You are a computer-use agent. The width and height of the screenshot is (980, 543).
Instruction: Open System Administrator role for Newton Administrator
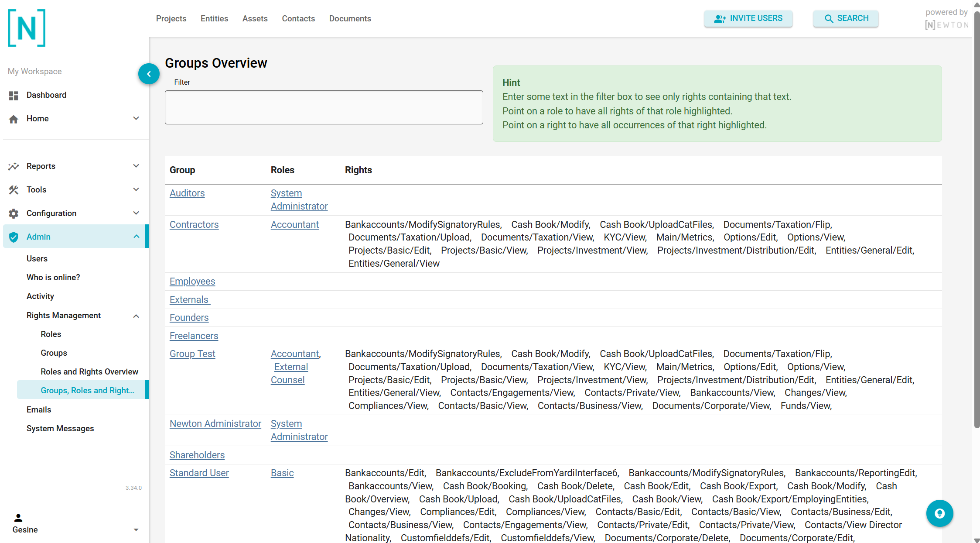coord(299,430)
